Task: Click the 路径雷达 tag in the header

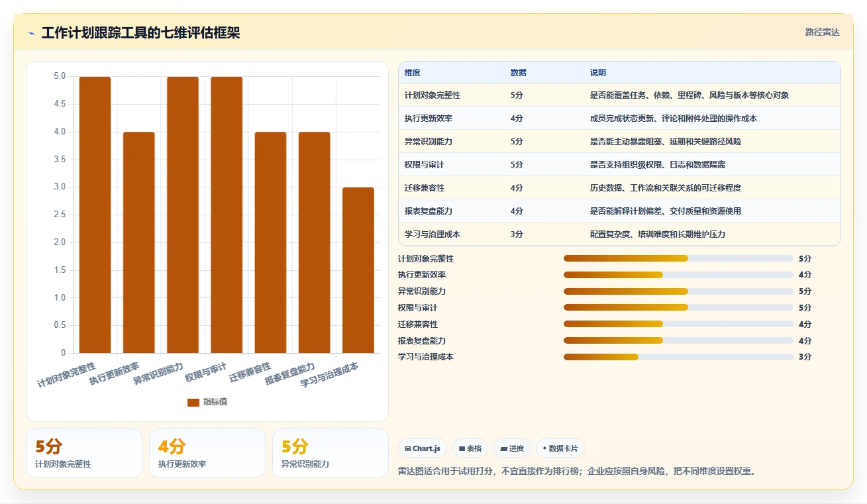Action: (822, 32)
